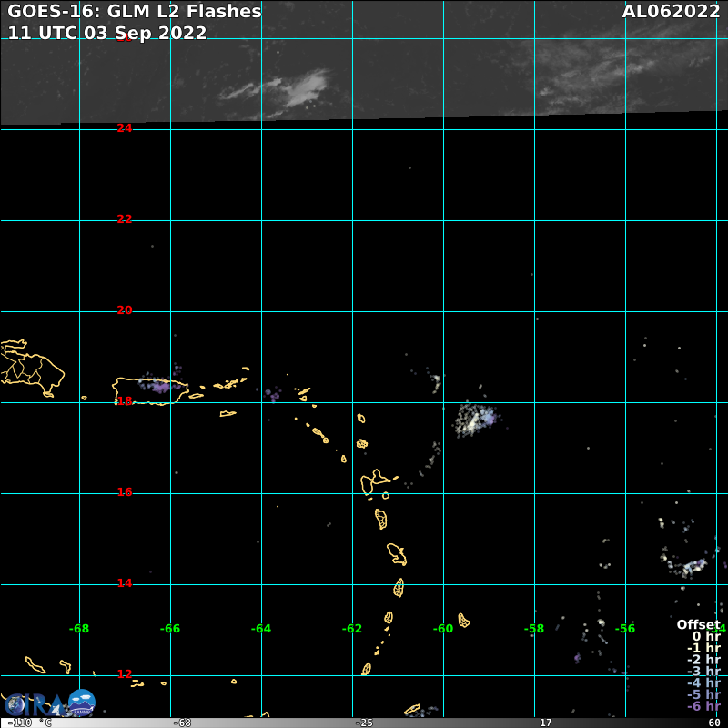Click the Puerto Rico island outline
Viewport: 728px width, 728px height.
point(149,391)
